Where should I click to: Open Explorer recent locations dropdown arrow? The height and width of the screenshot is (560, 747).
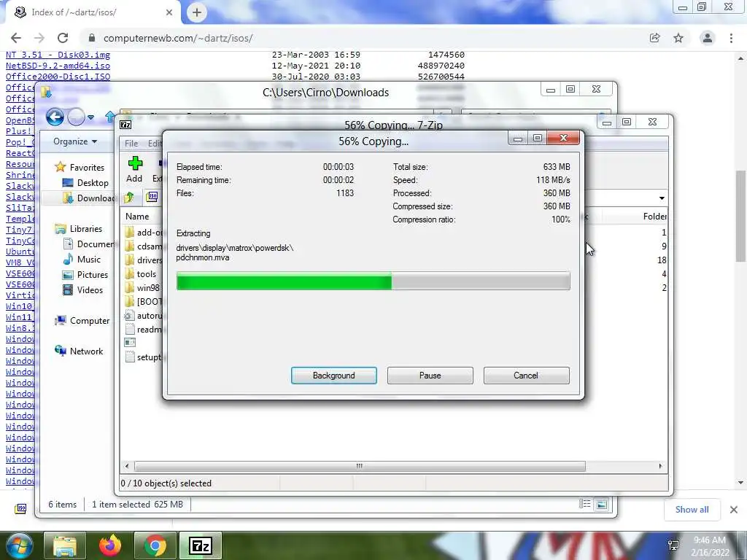[90, 117]
